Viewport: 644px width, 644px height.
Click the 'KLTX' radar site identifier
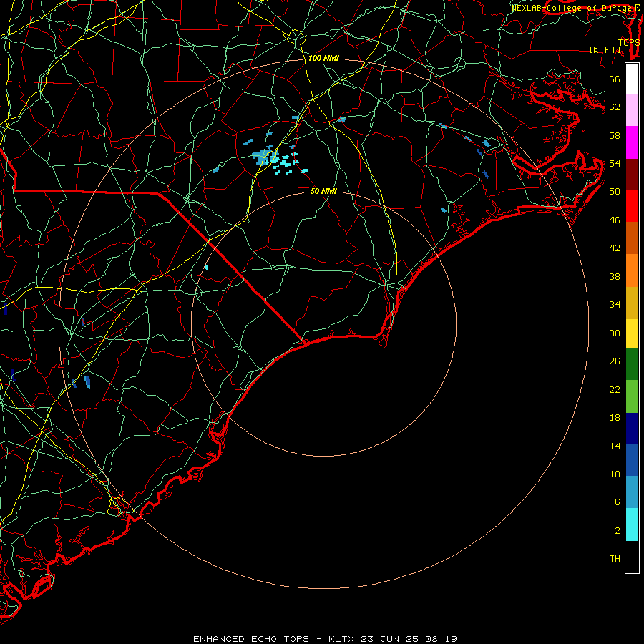tap(342, 639)
